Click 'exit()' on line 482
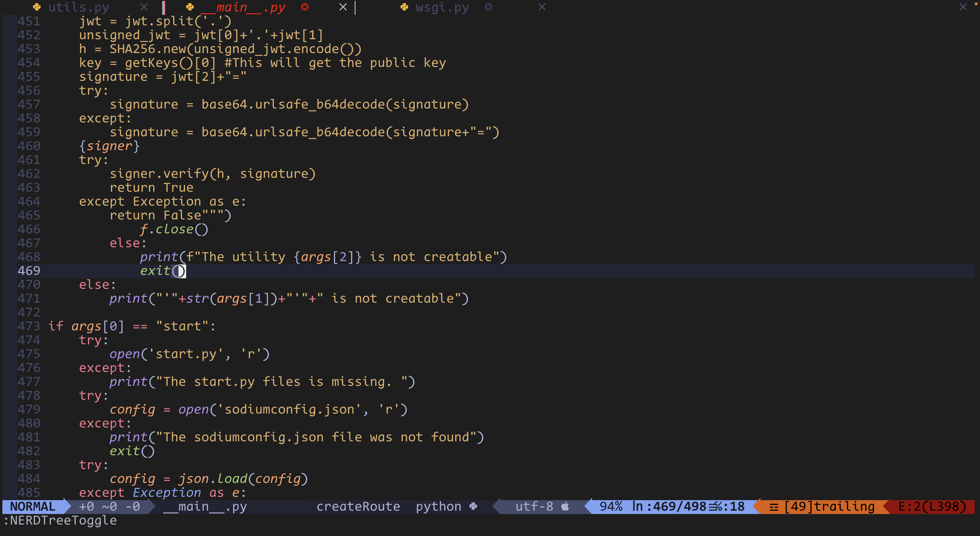 [x=132, y=451]
